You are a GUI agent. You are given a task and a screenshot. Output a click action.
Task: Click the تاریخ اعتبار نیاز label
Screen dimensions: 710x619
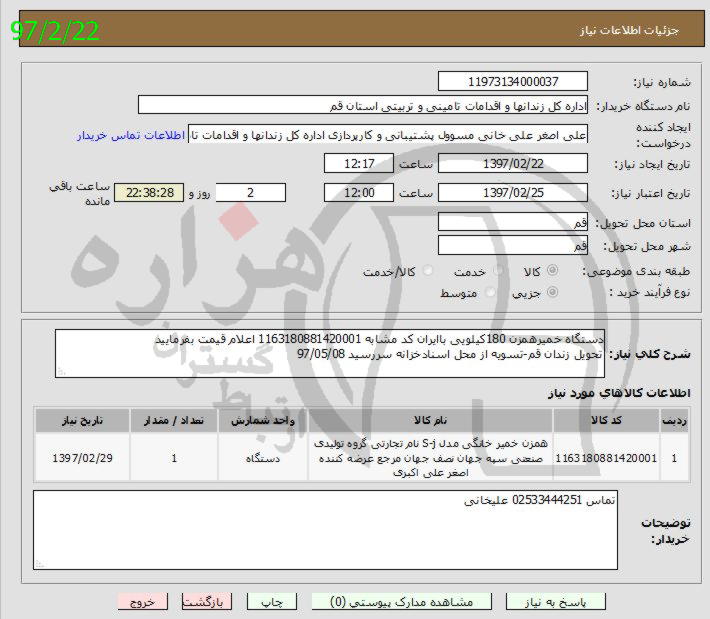click(x=651, y=193)
